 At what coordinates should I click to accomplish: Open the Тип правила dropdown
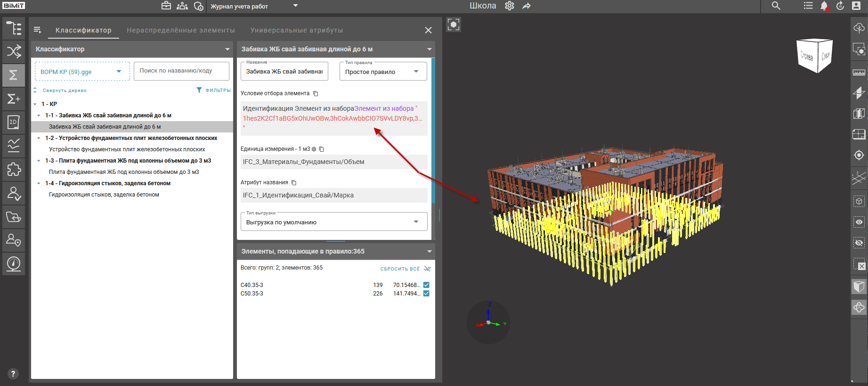click(x=382, y=72)
